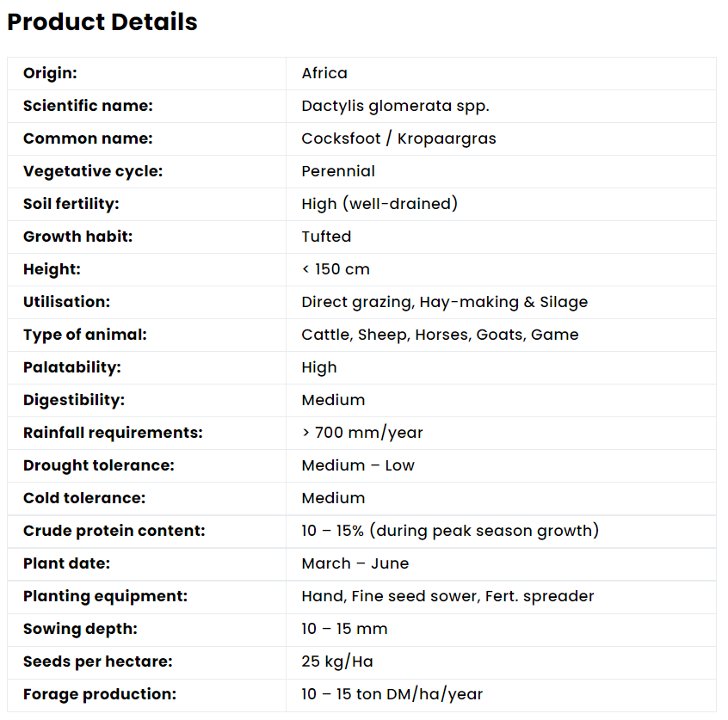
Task: Select the Direct grazing, Hay-making & Silage text
Action: 444,302
